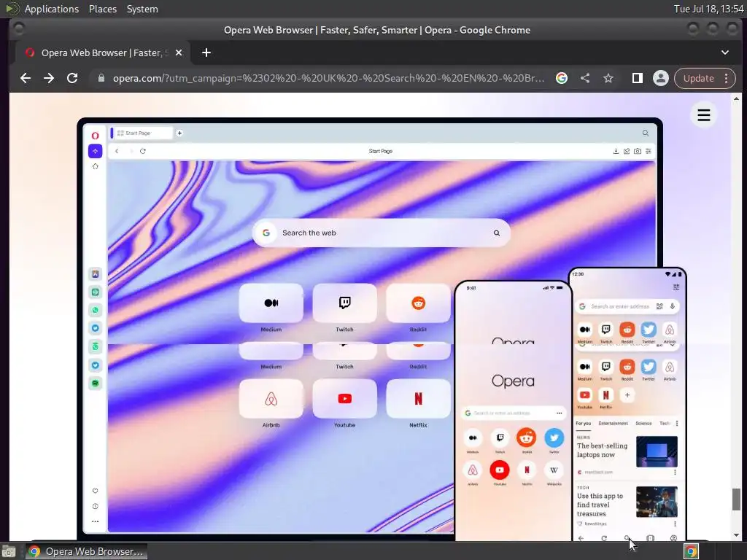
Task: Click the heart icon in Opera mockup sidebar
Action: tap(96, 491)
